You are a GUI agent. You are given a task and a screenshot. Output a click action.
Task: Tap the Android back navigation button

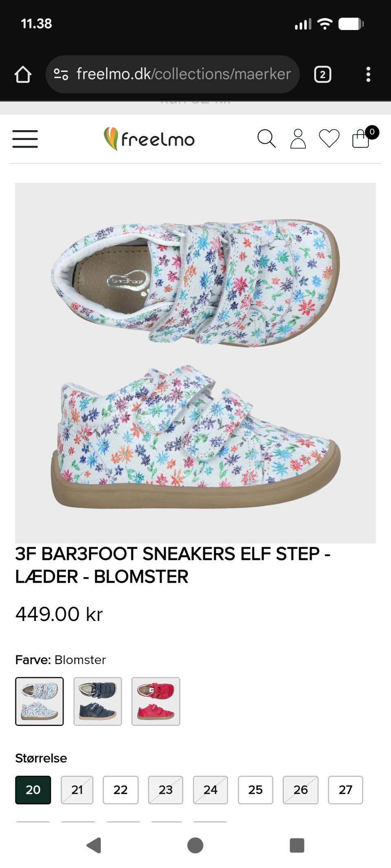[94, 845]
